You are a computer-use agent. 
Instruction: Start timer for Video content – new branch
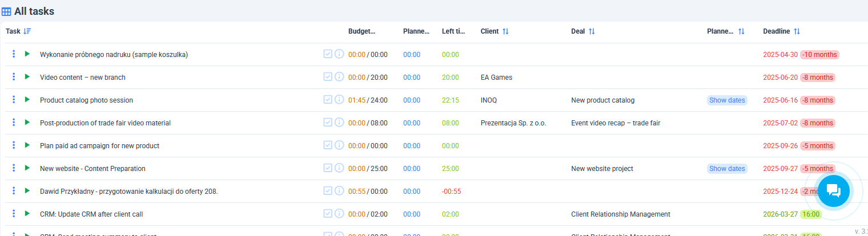tap(27, 77)
